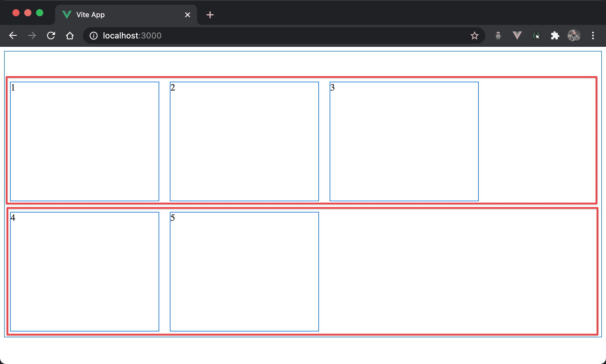Reload the localhost page

point(51,36)
